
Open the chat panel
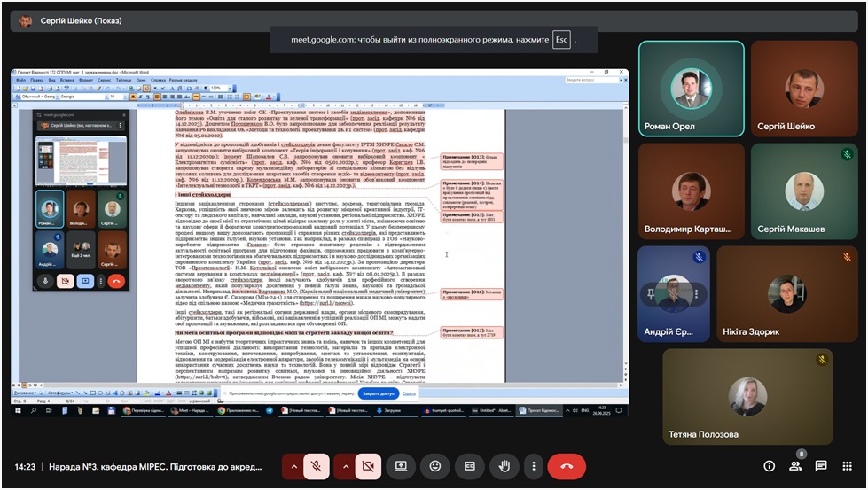(x=821, y=466)
